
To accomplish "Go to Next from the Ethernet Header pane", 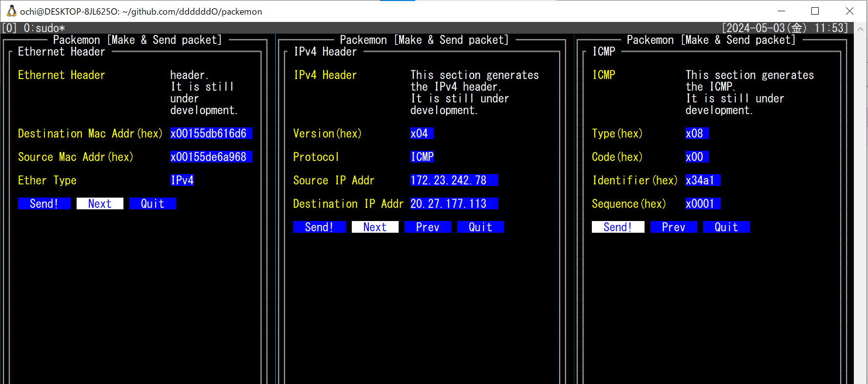I will [x=100, y=203].
